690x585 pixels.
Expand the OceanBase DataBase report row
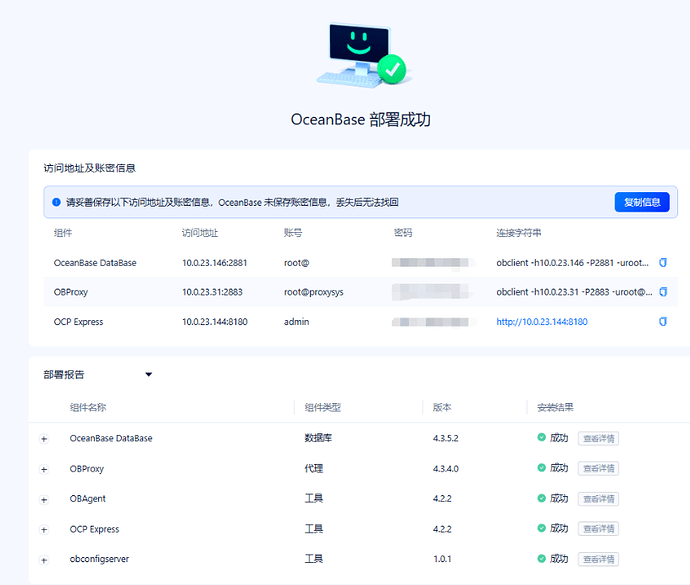click(44, 439)
